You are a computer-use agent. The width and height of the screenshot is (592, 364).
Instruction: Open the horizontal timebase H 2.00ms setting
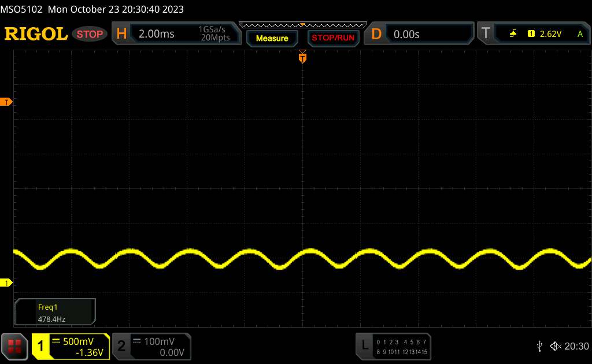[x=176, y=34]
